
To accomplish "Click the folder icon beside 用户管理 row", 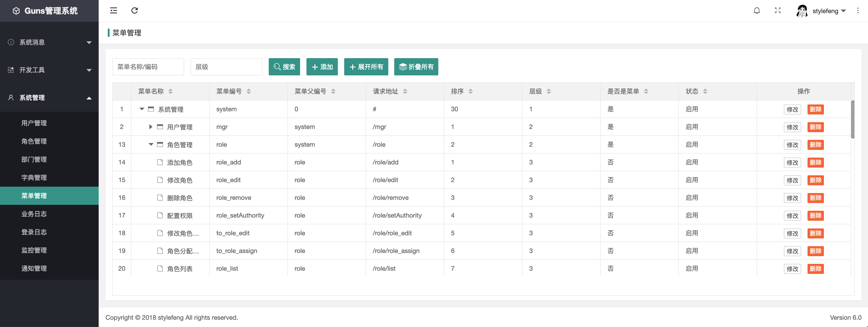I will (x=160, y=127).
